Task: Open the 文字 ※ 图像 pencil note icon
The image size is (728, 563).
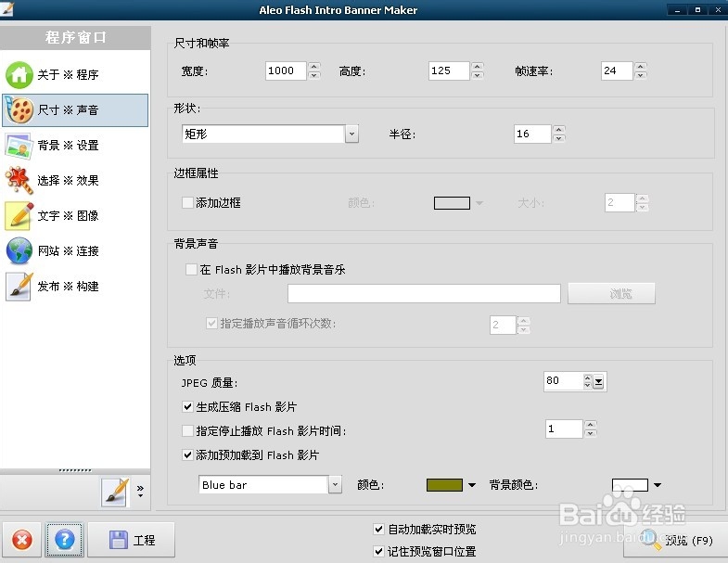Action: point(19,216)
